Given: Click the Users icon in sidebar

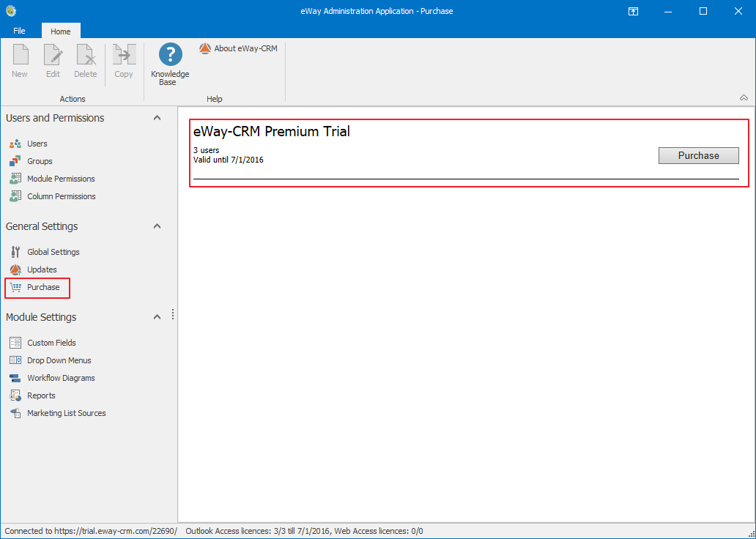Looking at the screenshot, I should coord(15,144).
